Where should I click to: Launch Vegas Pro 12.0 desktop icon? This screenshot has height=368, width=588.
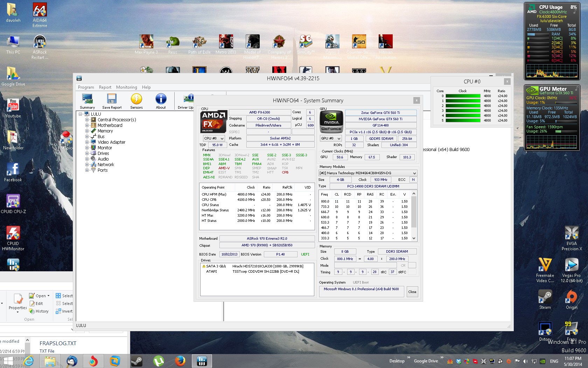pos(572,270)
